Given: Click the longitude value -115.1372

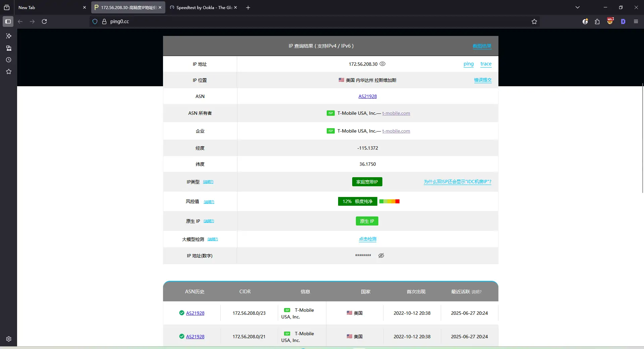Looking at the screenshot, I should click(368, 148).
